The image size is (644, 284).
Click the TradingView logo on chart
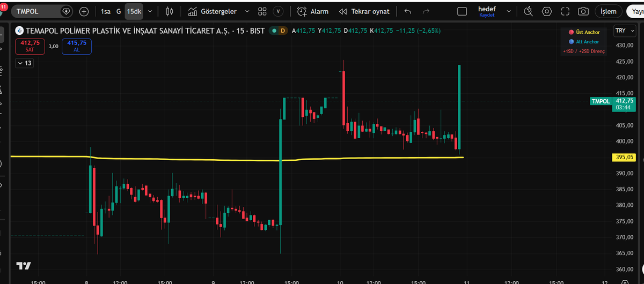[x=23, y=266]
